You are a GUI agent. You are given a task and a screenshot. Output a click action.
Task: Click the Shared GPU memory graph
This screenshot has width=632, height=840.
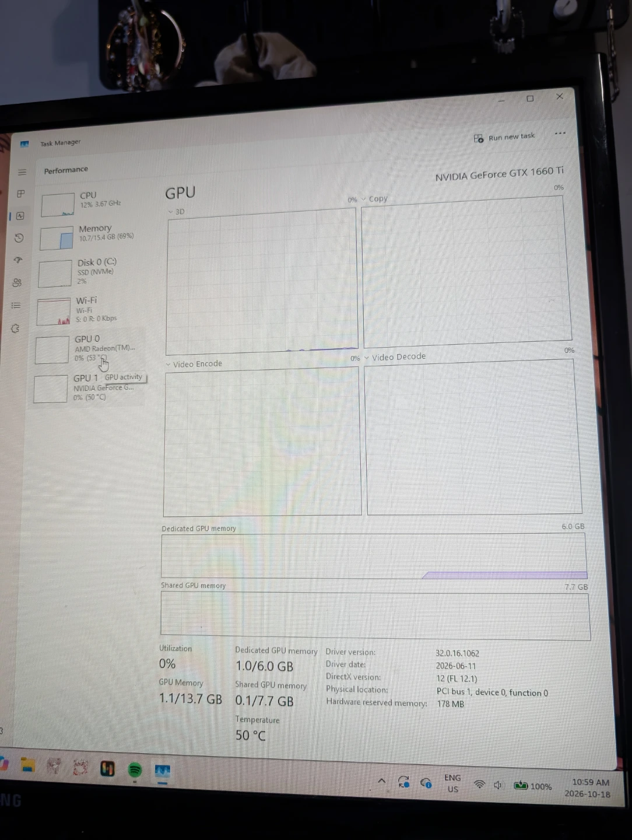[x=375, y=615]
